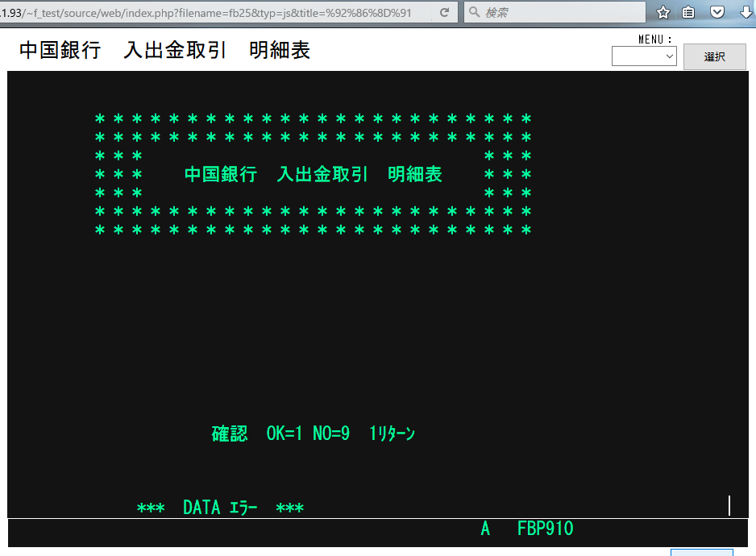
Task: Click the letter A in the status line
Action: point(485,529)
